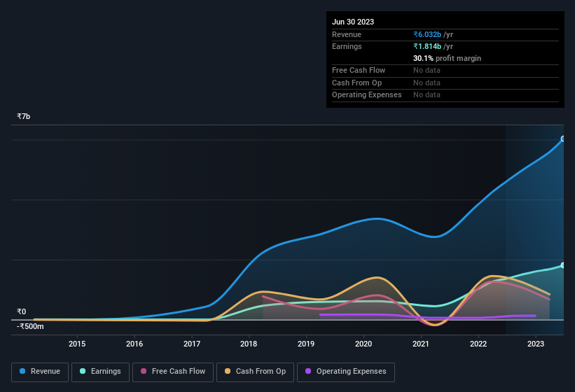Click the ₹6.032b revenue value in tooltip
575x392 pixels.
pos(427,34)
